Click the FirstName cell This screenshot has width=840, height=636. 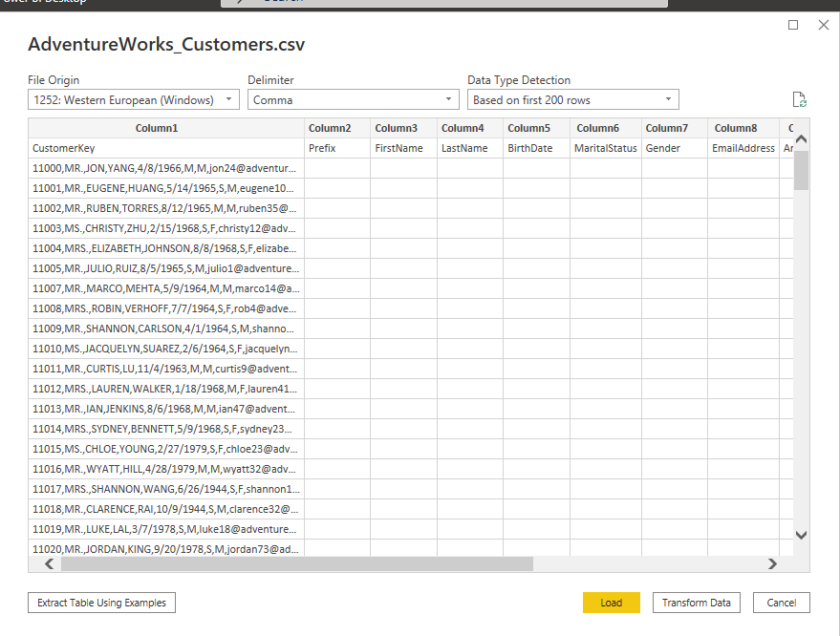403,148
